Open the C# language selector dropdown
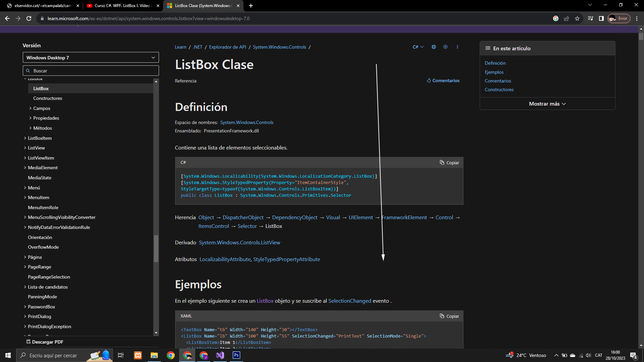644x362 pixels. click(418, 47)
